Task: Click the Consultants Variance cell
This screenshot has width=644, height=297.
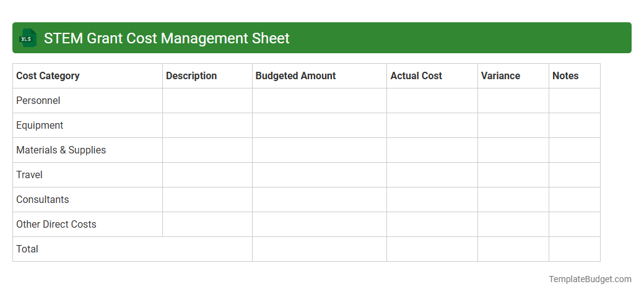Action: [513, 200]
